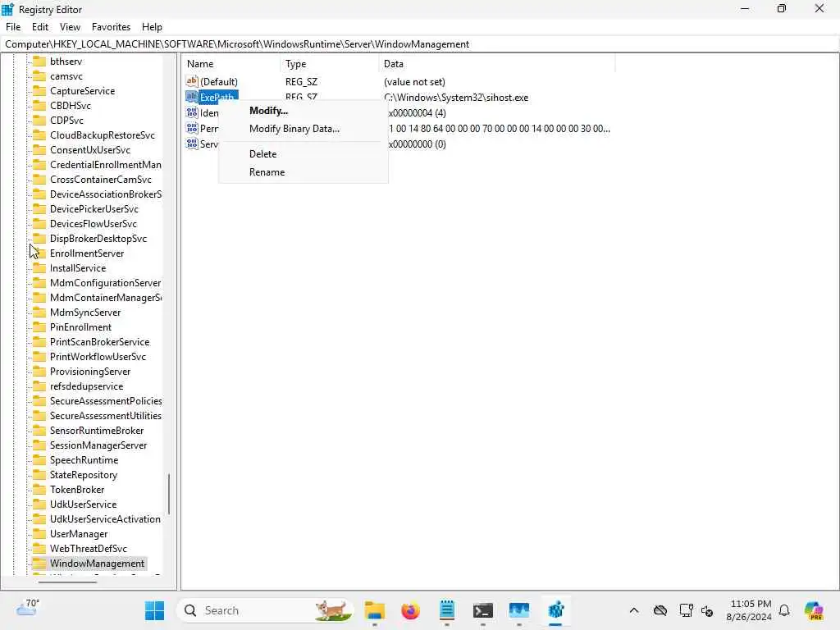The width and height of the screenshot is (840, 630).
Task: Select MdmSyncServer key in tree
Action: [x=85, y=313]
